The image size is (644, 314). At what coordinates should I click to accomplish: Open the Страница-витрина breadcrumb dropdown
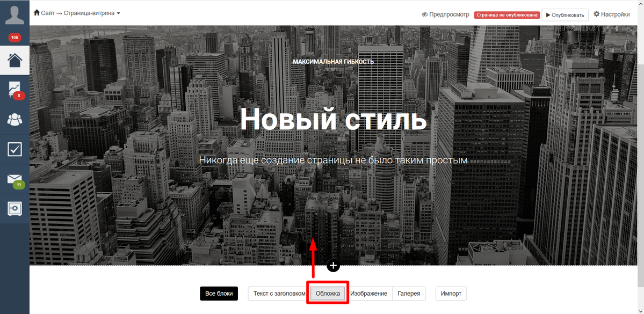[x=92, y=13]
